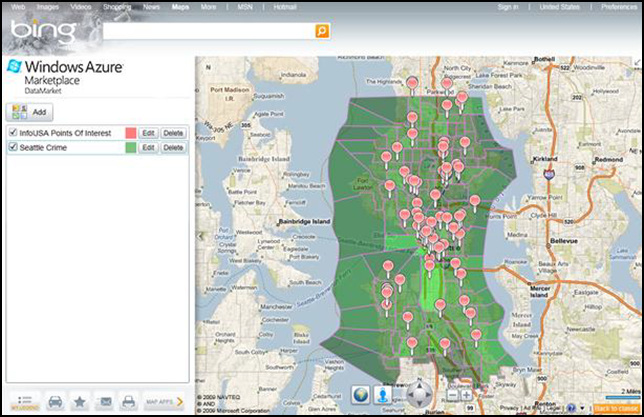Open the Legal link on the map
Image resolution: width=644 pixels, height=417 pixels.
(554, 408)
